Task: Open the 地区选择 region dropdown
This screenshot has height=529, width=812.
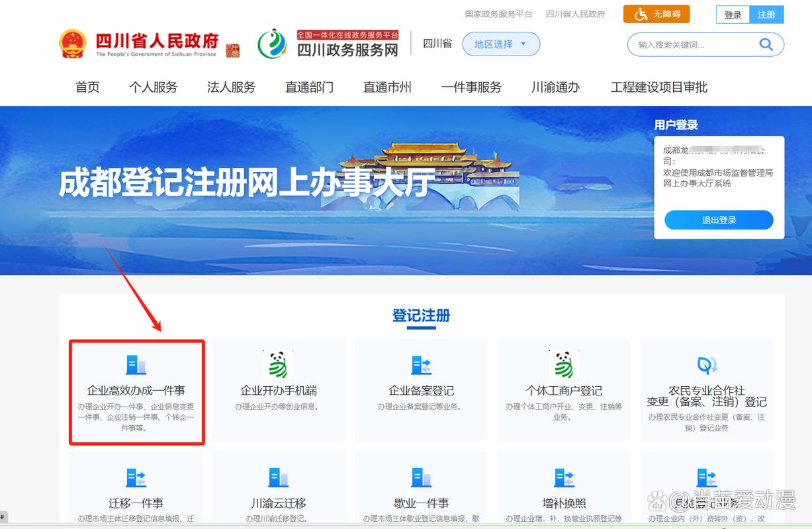Action: (500, 44)
